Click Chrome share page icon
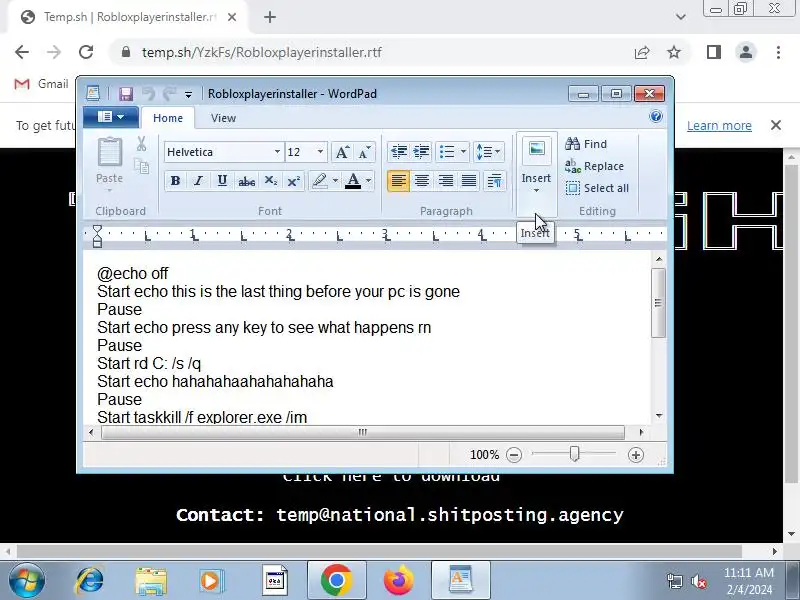The width and height of the screenshot is (800, 600). [x=642, y=52]
